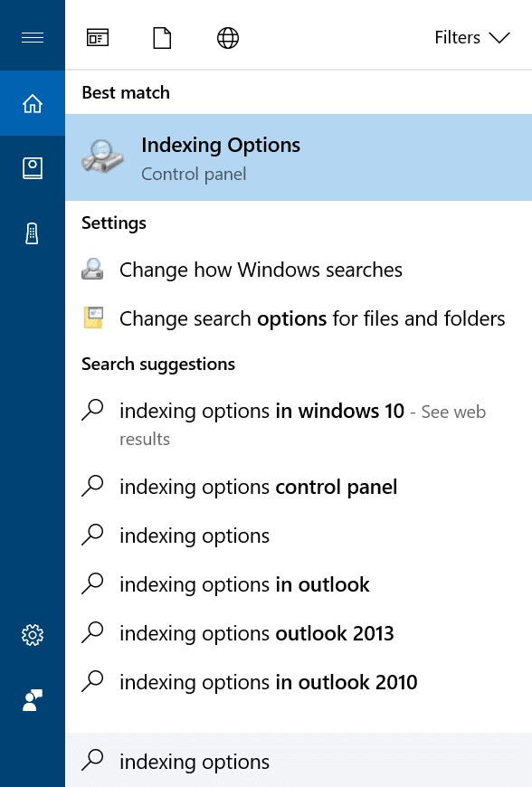
Task: Click the icon beside Change how Windows searches
Action: (x=92, y=269)
